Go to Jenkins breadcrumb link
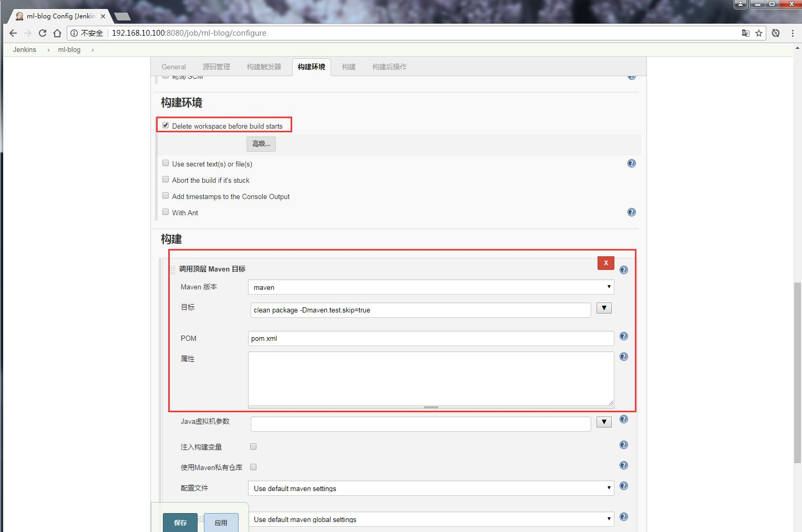802x532 pixels. [x=25, y=50]
